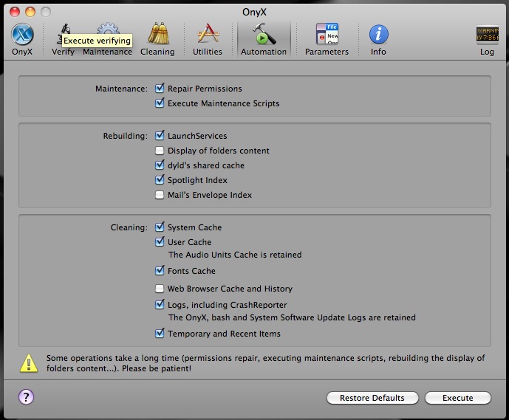Open the Verify microscope tool
The width and height of the screenshot is (509, 420).
[63, 39]
